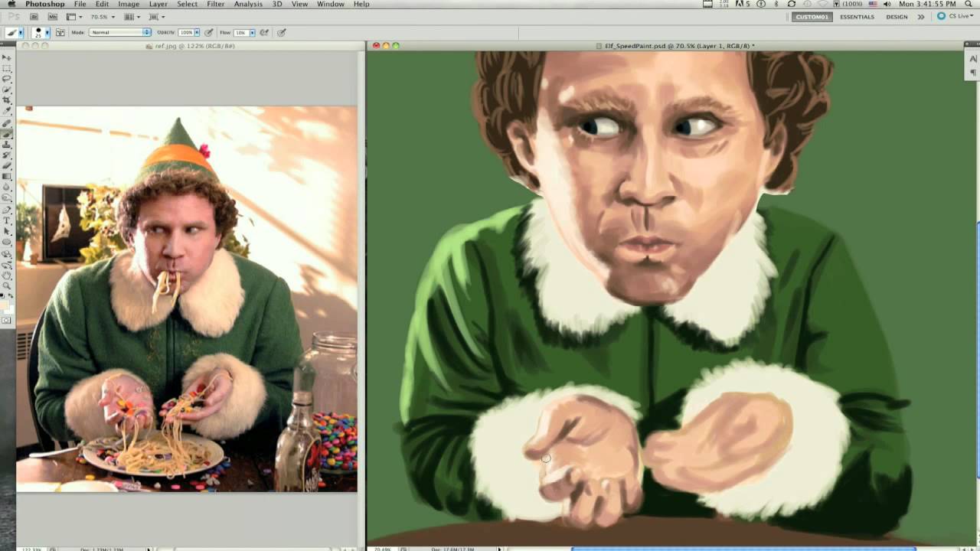Open the Window menu

point(330,4)
